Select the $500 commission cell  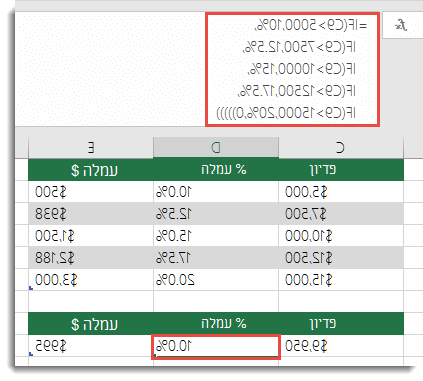(x=91, y=192)
